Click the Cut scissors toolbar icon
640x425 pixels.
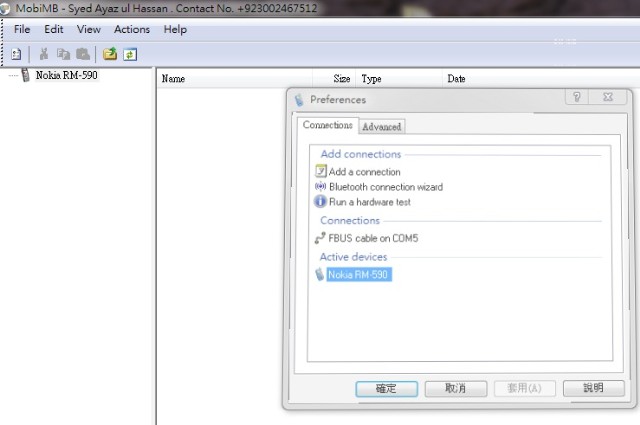pyautogui.click(x=44, y=54)
